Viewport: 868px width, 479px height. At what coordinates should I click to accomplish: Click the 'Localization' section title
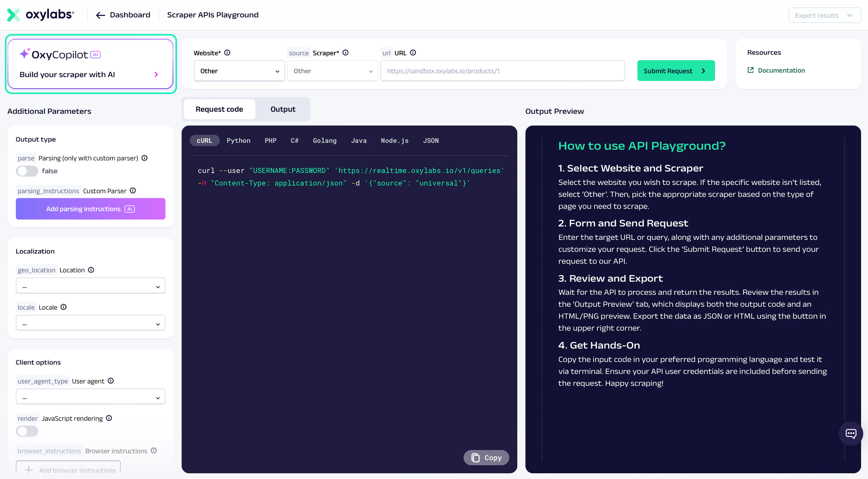coord(35,251)
